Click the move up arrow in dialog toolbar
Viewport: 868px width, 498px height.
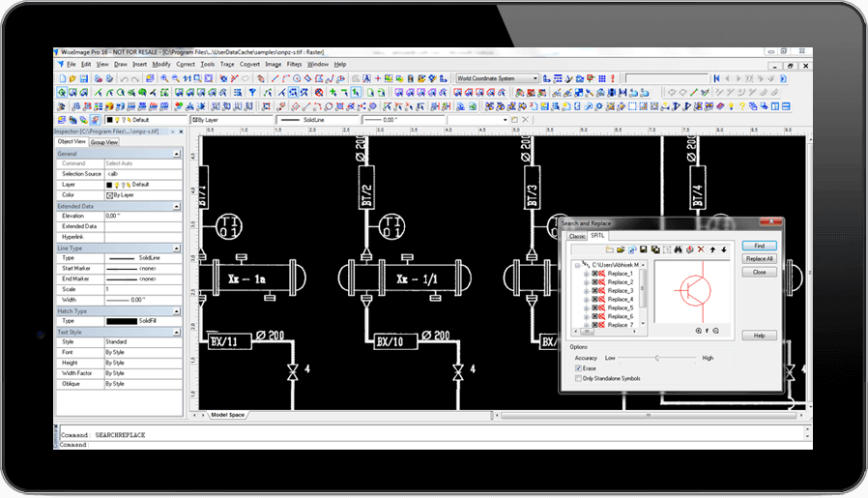point(711,249)
